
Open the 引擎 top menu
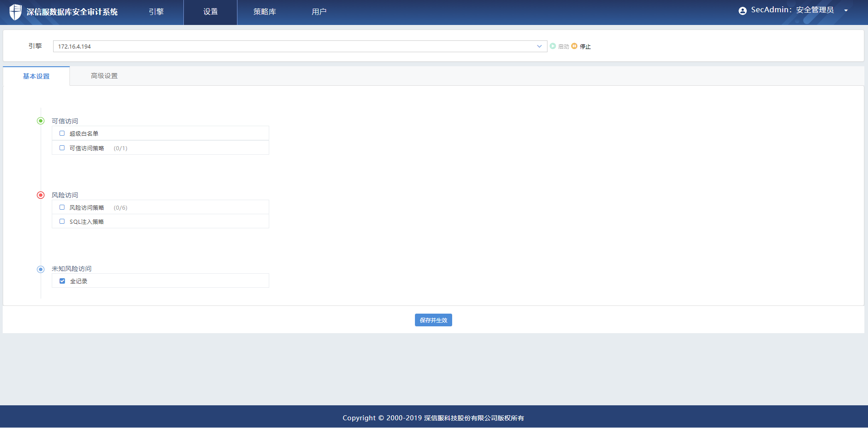(x=156, y=12)
